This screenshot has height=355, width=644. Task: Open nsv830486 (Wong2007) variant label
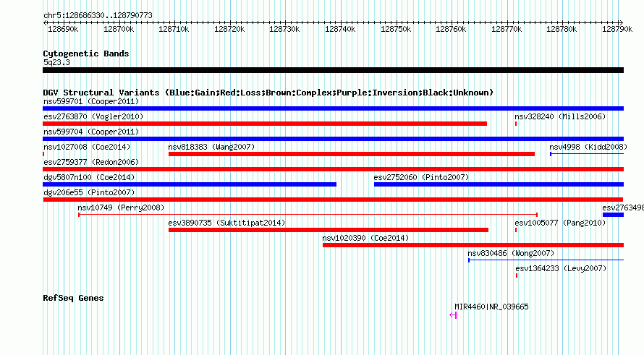point(511,253)
